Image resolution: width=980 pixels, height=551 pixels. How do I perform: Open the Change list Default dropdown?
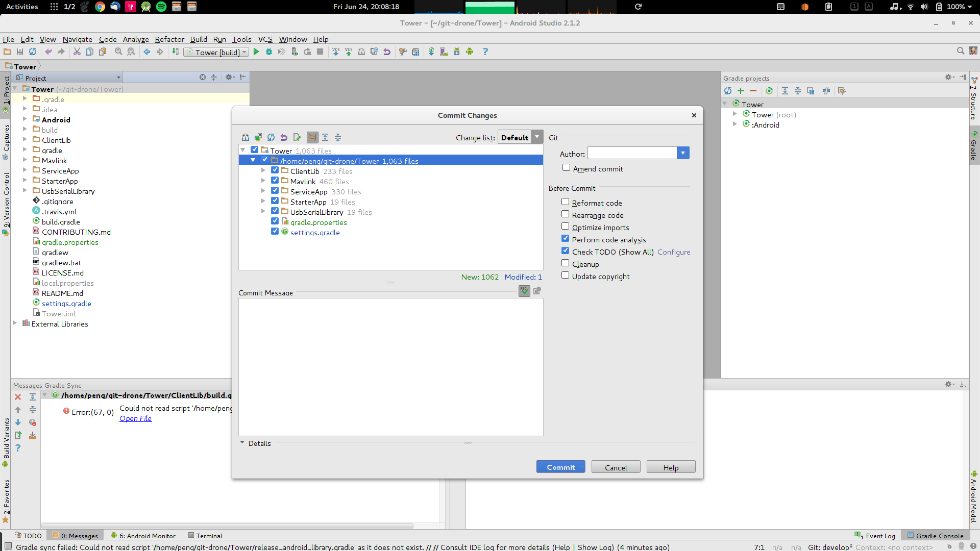click(537, 137)
